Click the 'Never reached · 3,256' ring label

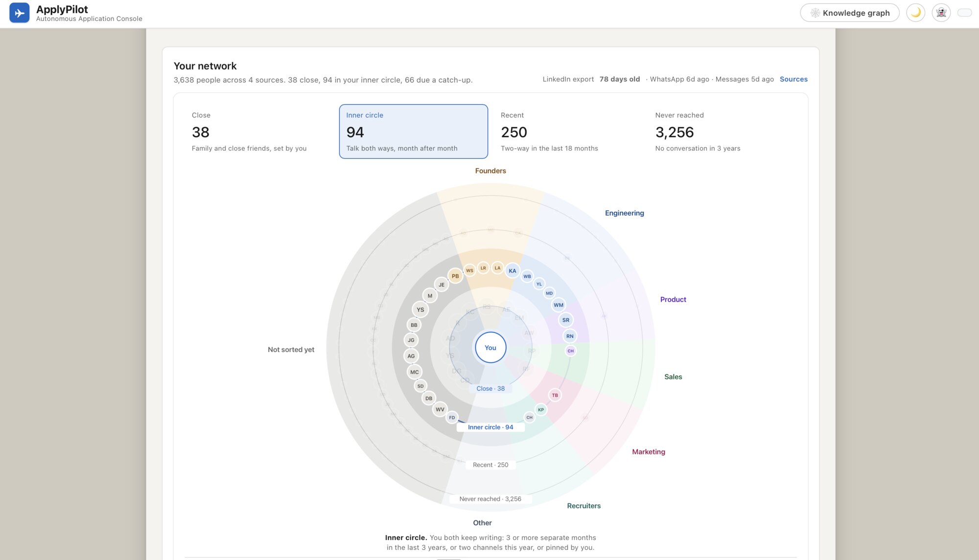[490, 499]
